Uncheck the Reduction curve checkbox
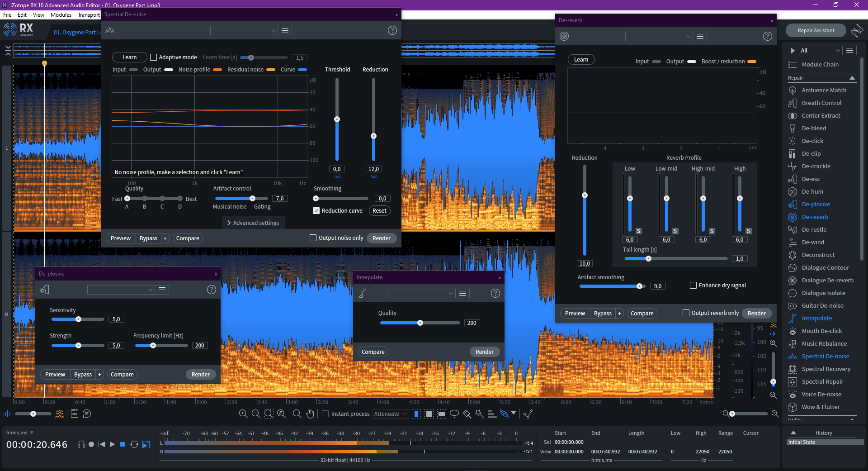The height and width of the screenshot is (471, 868). [x=316, y=211]
